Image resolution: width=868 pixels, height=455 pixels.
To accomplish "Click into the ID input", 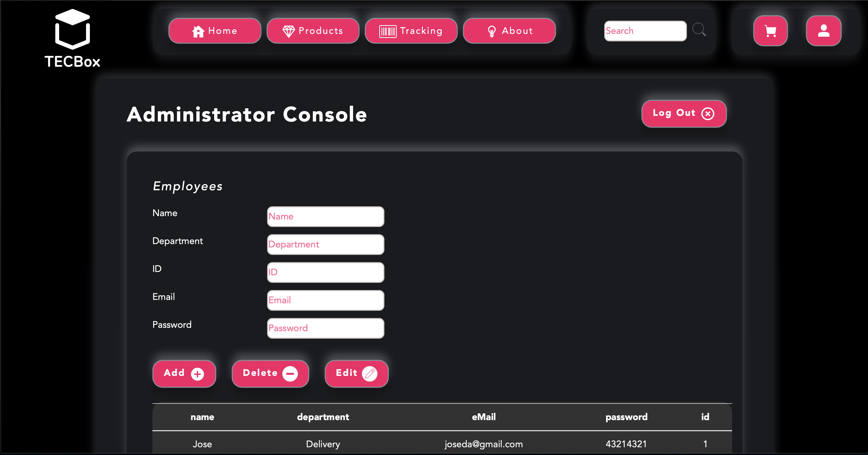I will click(x=326, y=272).
